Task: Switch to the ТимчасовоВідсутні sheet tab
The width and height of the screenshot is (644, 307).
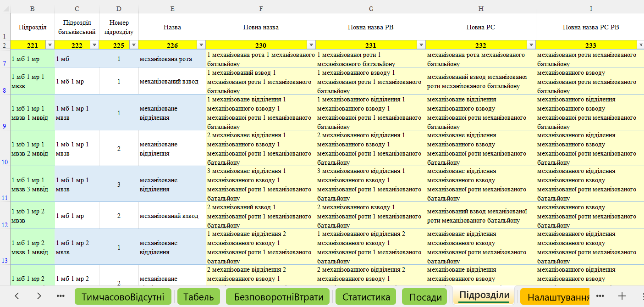Action: tap(123, 297)
